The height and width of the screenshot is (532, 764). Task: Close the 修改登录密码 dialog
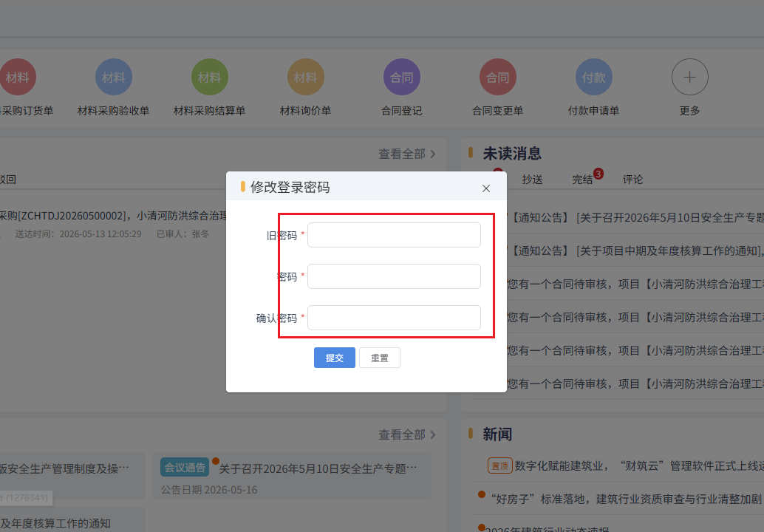485,188
